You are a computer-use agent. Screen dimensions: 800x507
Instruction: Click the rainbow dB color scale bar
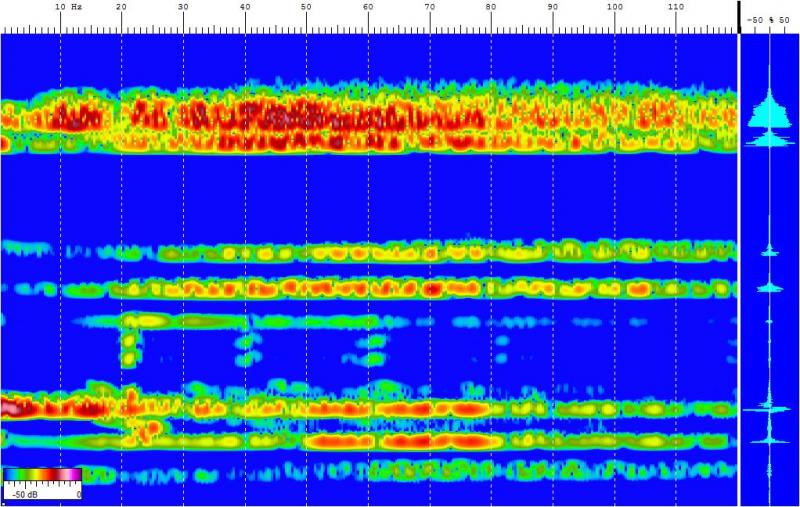click(42, 475)
